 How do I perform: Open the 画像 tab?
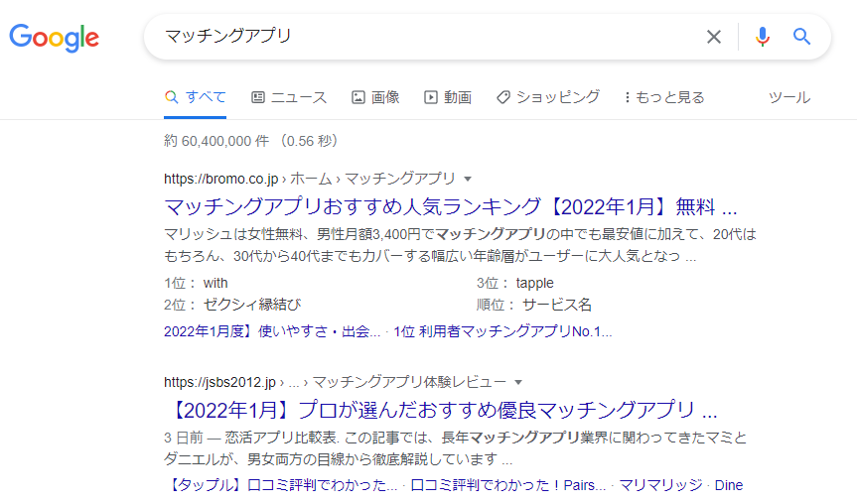(x=375, y=98)
